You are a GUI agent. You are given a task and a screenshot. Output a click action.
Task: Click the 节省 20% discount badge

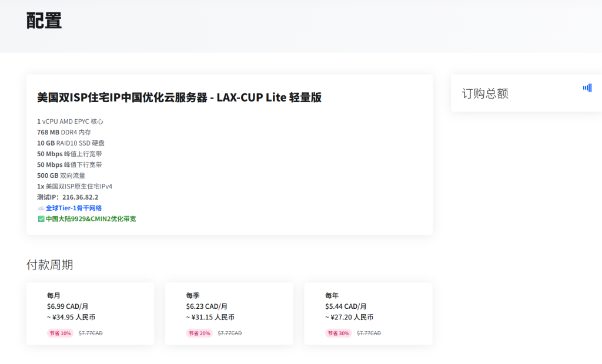click(x=199, y=333)
